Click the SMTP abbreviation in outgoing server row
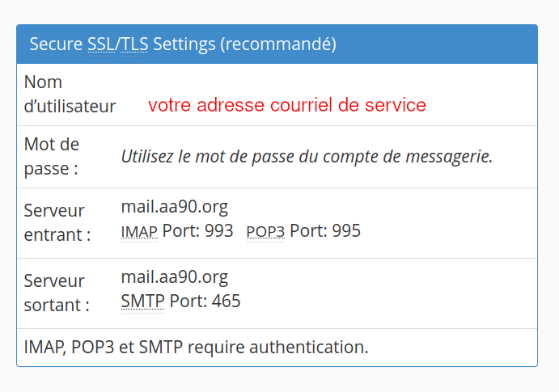This screenshot has height=392, width=559. tap(142, 301)
